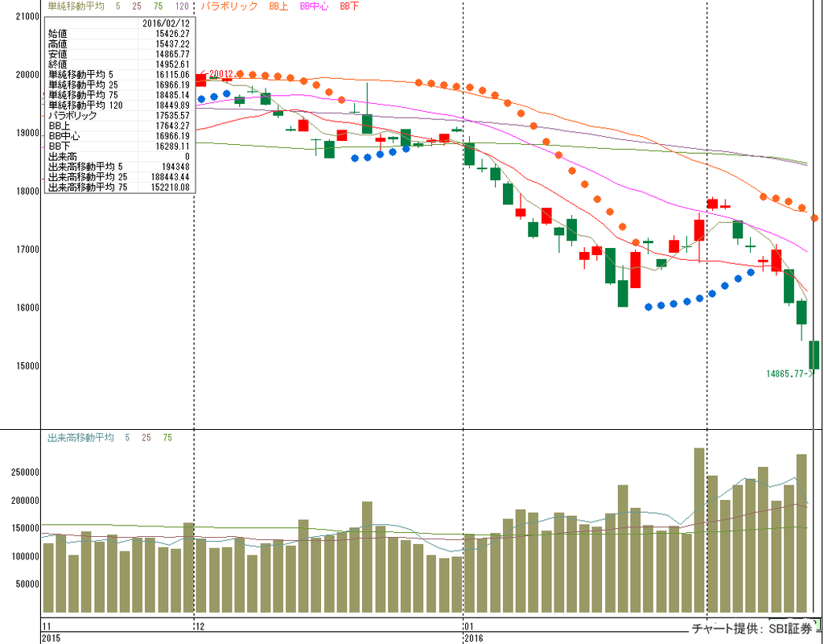Select the 01 month label on time axis
Screen dimensions: 824x644
(470, 625)
